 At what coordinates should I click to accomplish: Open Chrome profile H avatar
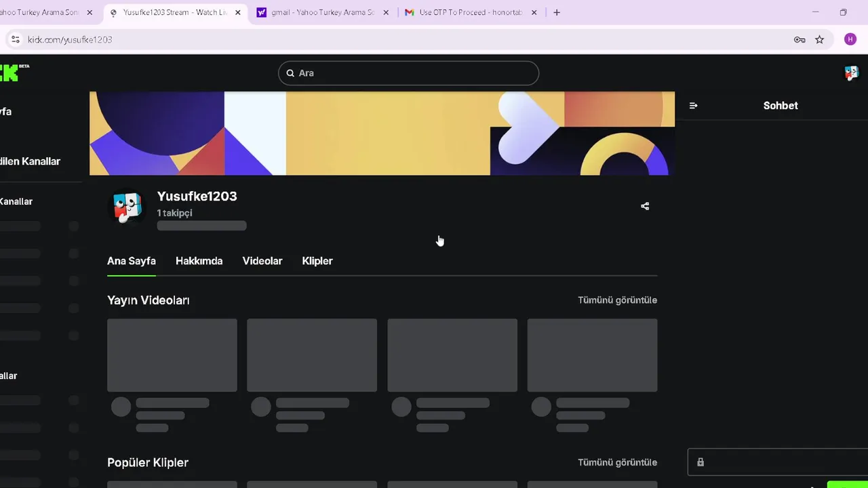pos(850,39)
